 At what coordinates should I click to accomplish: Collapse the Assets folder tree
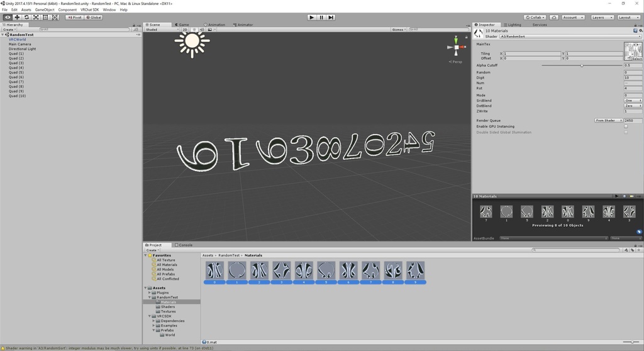click(x=146, y=287)
